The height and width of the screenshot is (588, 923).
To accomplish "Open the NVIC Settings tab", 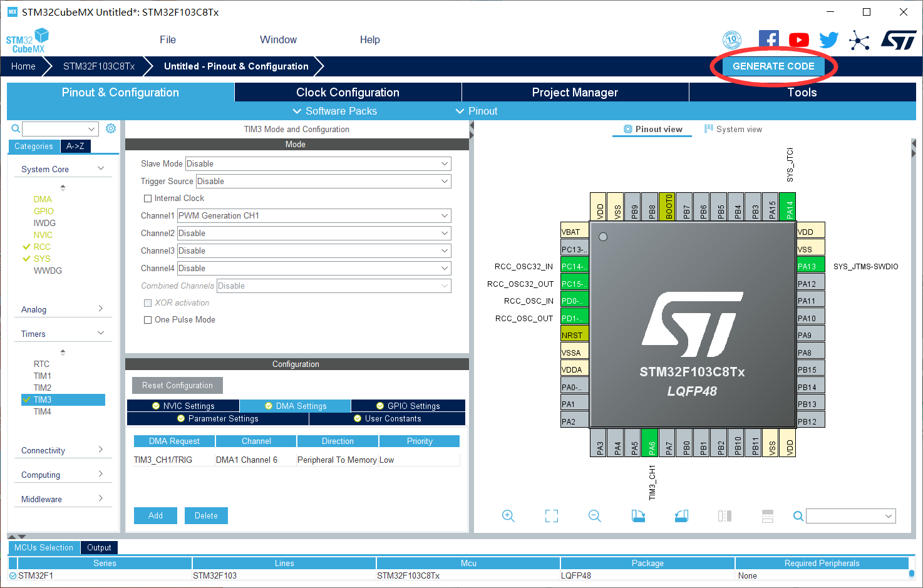I will [183, 406].
